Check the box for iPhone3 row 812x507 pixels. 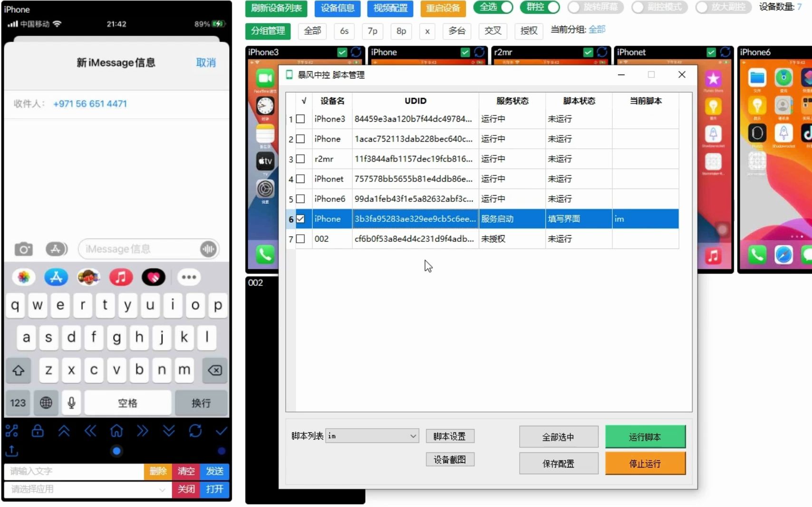(300, 119)
